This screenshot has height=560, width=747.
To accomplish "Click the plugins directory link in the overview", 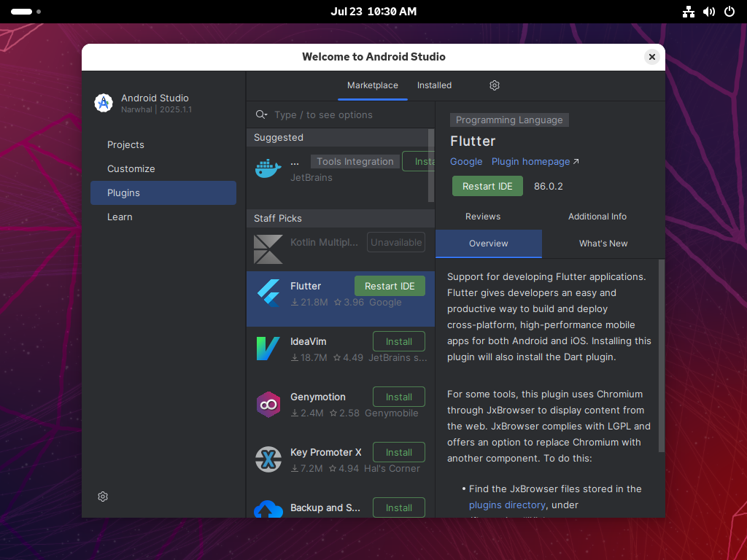I will (507, 505).
